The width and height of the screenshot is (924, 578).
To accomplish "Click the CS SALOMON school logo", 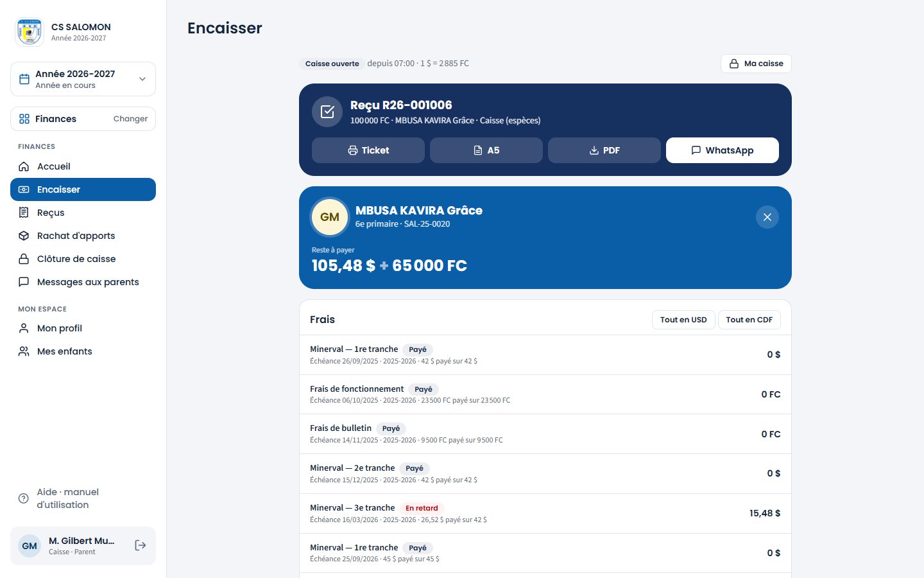I will tap(29, 31).
